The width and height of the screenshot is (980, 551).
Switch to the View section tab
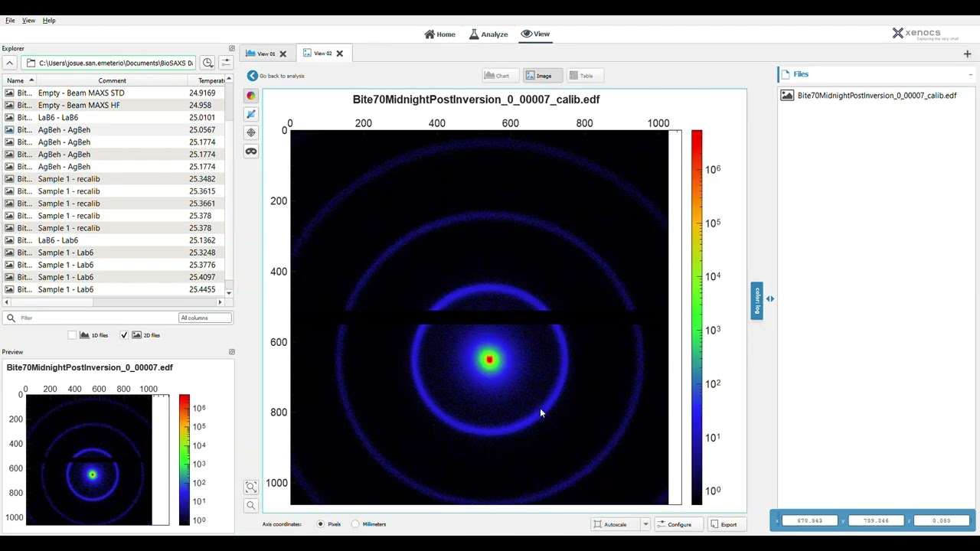(x=535, y=34)
